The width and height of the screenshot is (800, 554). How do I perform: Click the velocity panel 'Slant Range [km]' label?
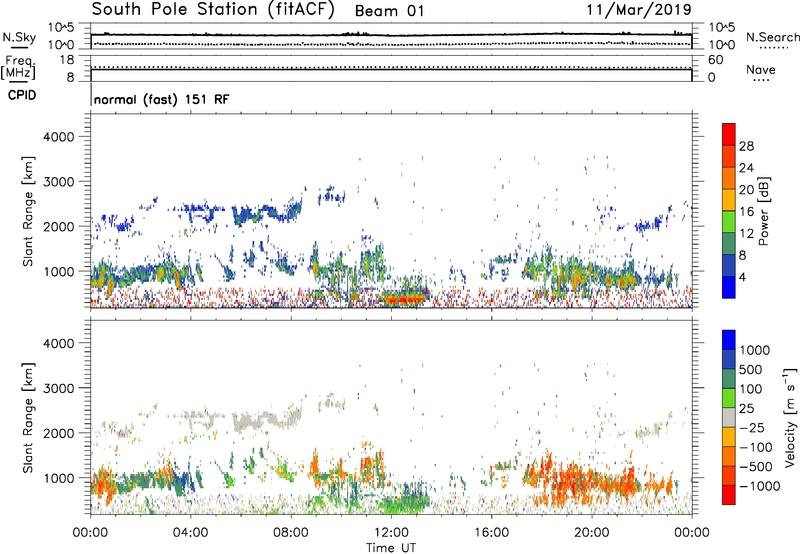point(28,418)
